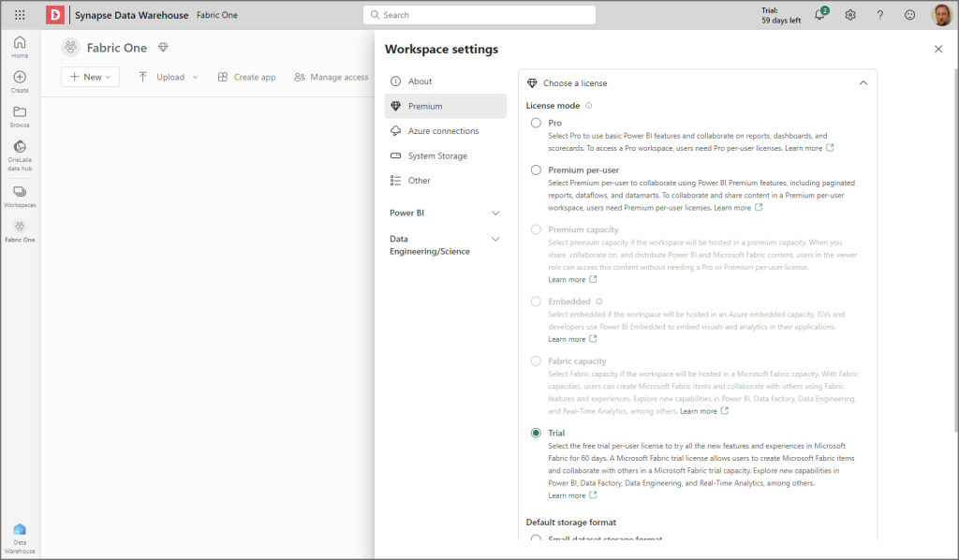Open the Create page in sidebar
This screenshot has height=560, width=959.
coord(20,81)
